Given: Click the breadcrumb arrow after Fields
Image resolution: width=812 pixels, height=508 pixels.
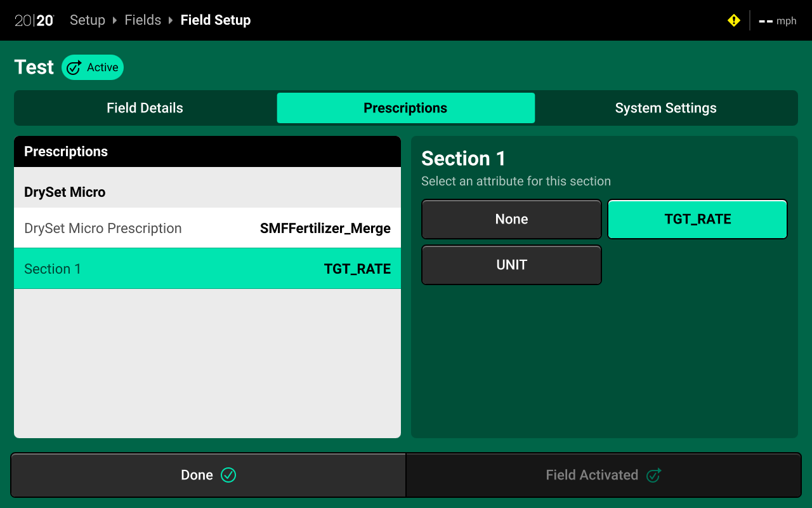Looking at the screenshot, I should click(x=171, y=20).
